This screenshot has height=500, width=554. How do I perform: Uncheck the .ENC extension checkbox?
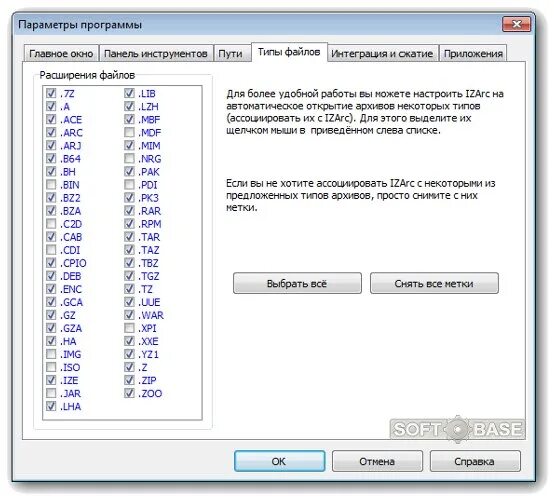pos(51,289)
